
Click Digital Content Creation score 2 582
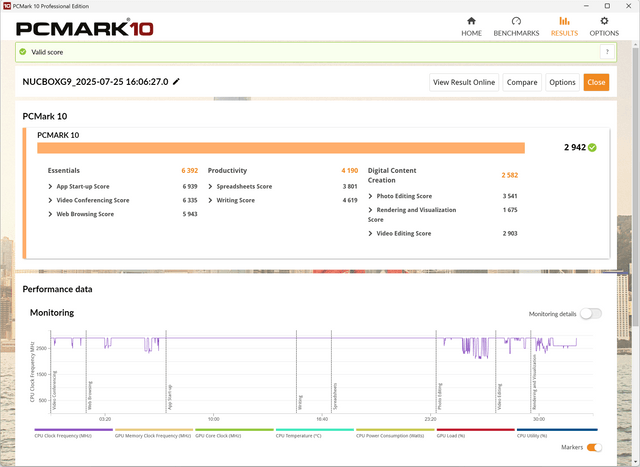(x=510, y=175)
